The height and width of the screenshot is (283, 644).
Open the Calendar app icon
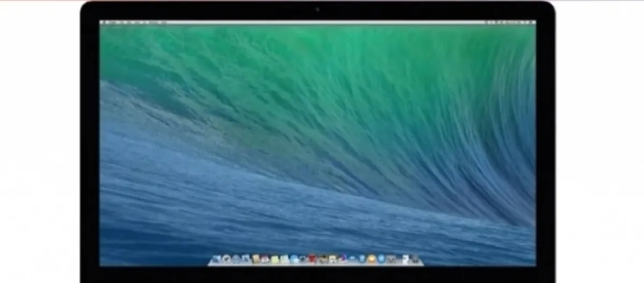click(266, 259)
